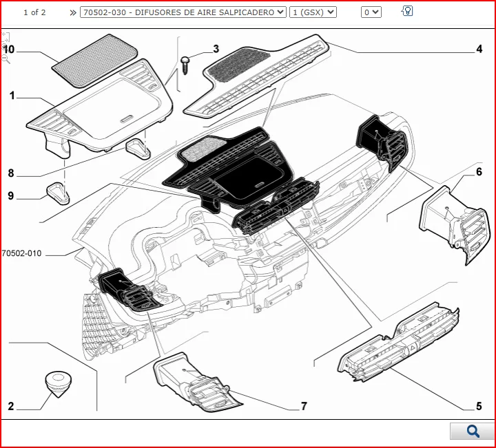Select callout number 5
This screenshot has width=496, height=448.
479,406
